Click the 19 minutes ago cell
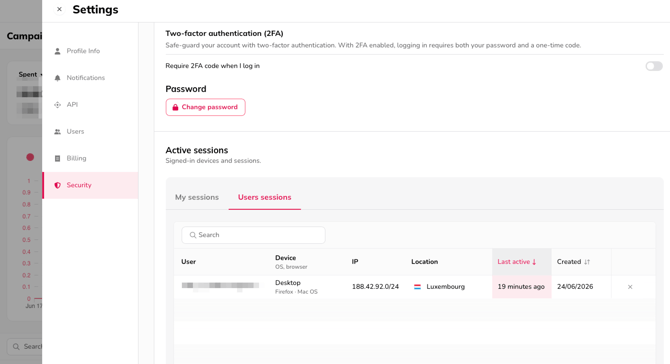Image resolution: width=670 pixels, height=364 pixels. point(522,287)
